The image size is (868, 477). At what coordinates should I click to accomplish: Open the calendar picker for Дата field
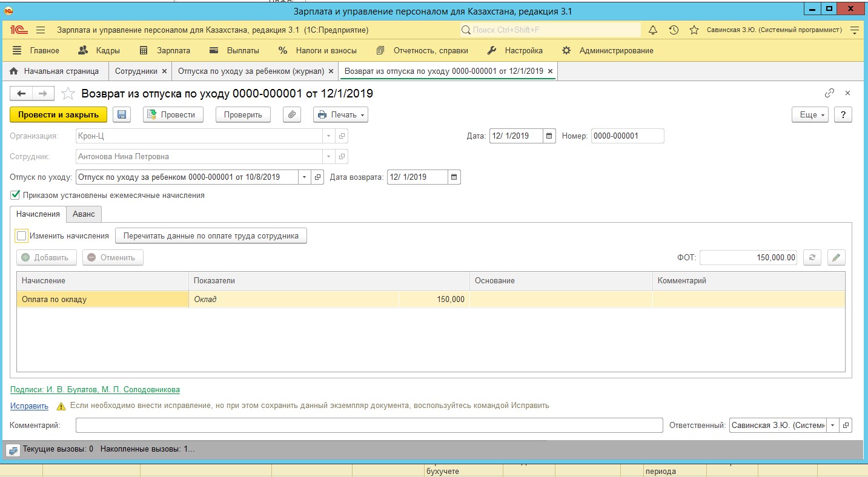[549, 136]
